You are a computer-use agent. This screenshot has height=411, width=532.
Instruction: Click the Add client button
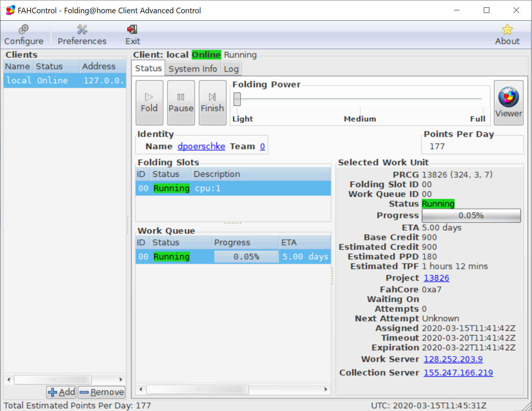tap(61, 392)
